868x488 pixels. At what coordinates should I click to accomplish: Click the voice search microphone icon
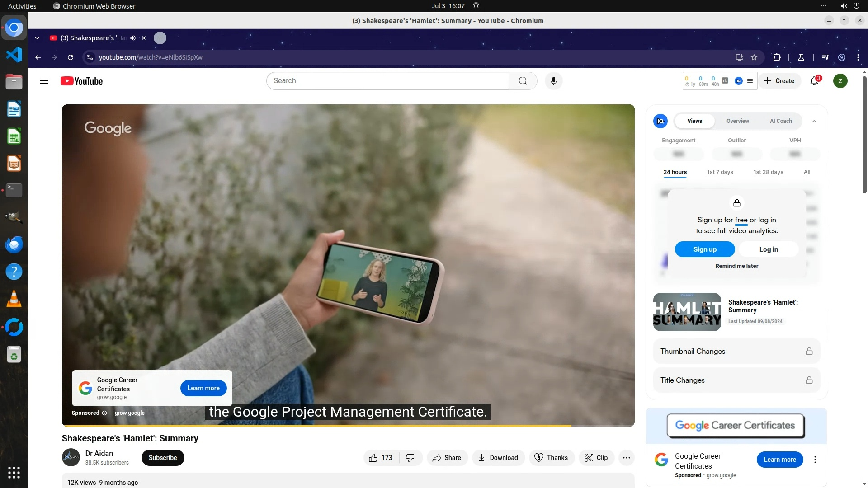[x=553, y=81]
